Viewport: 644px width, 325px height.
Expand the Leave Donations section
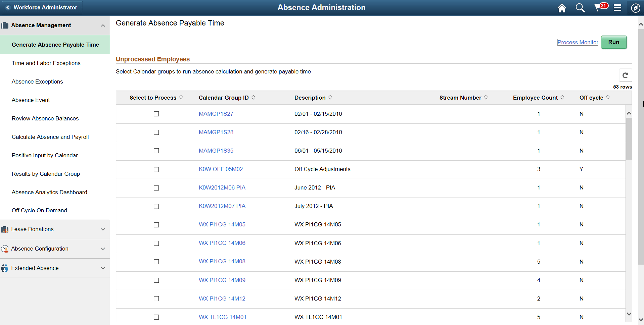(x=103, y=229)
